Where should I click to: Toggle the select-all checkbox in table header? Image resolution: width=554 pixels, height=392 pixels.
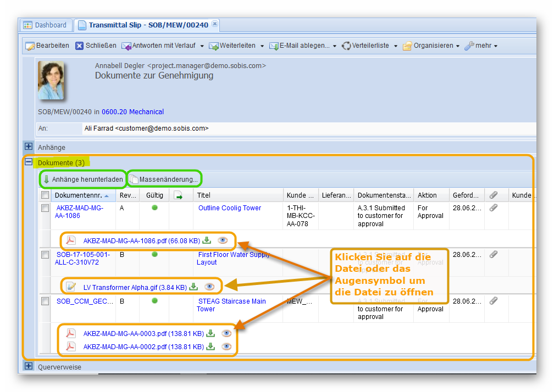[x=45, y=195]
